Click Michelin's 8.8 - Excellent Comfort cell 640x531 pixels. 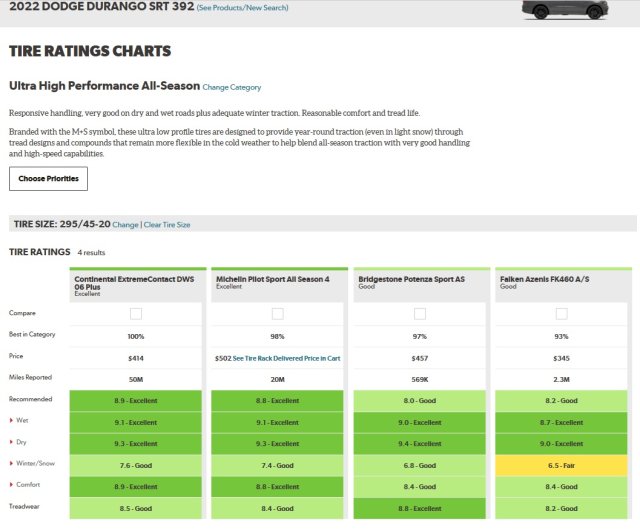[278, 487]
